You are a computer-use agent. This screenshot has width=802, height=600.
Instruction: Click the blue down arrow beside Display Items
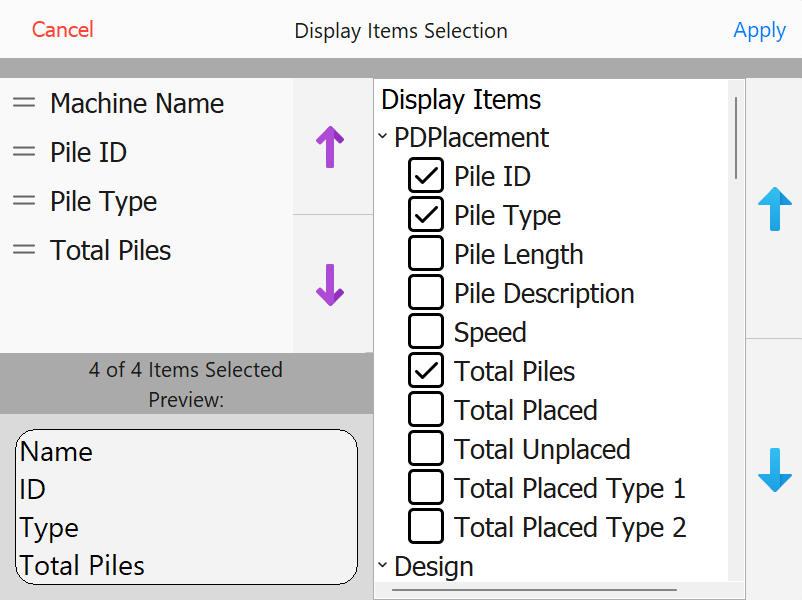point(774,470)
